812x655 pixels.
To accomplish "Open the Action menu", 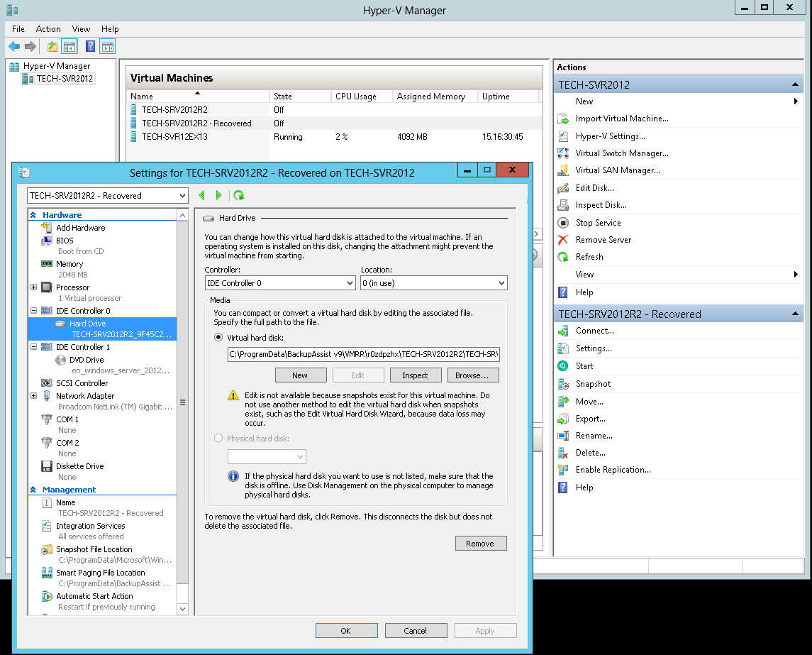I will 48,29.
